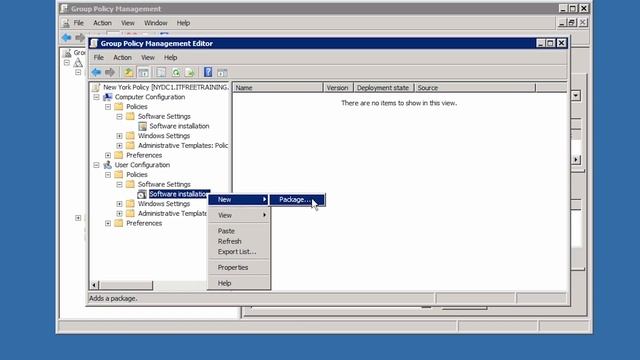
Task: Open File menu in Group Policy Management
Action: [x=78, y=23]
